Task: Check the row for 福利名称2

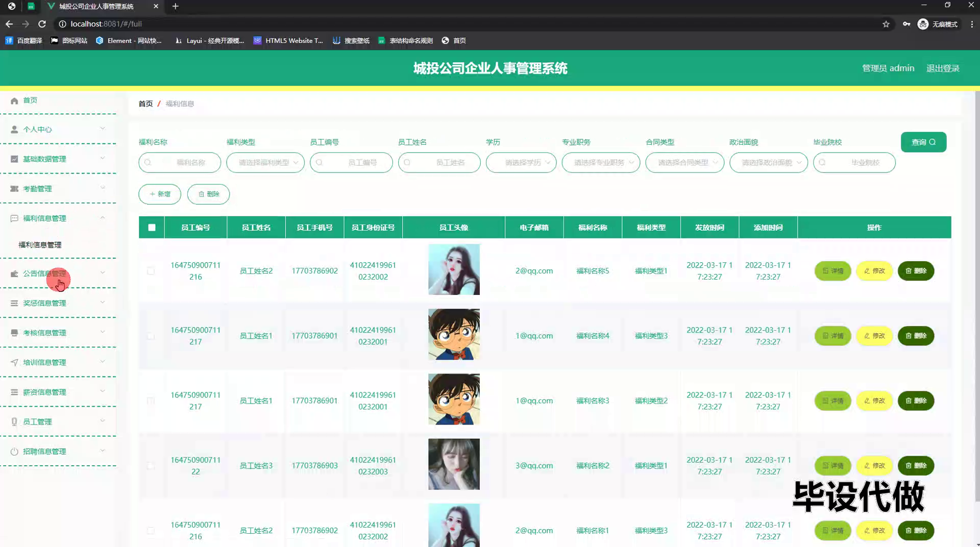Action: [x=151, y=465]
